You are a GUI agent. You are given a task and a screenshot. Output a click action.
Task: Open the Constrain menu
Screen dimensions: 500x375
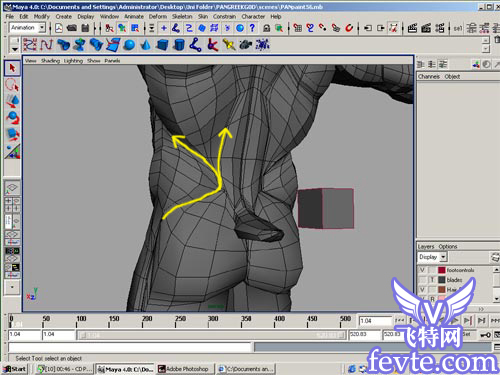pos(224,16)
